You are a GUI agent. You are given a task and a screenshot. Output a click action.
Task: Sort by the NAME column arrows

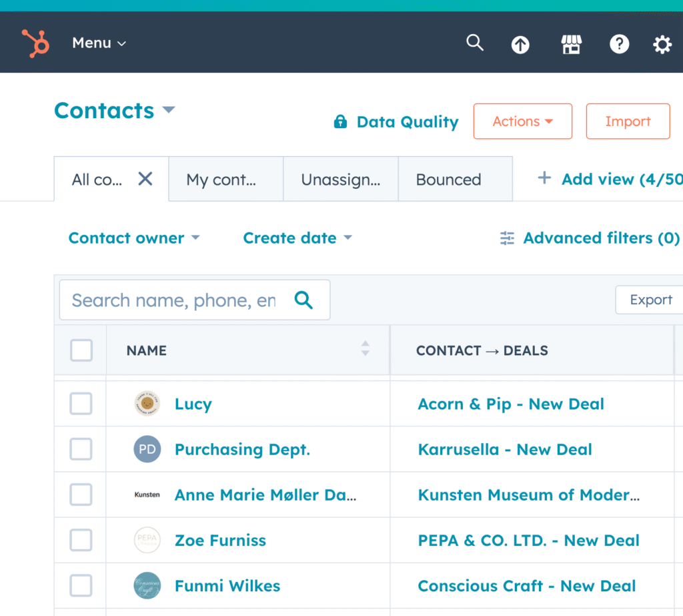click(x=365, y=348)
